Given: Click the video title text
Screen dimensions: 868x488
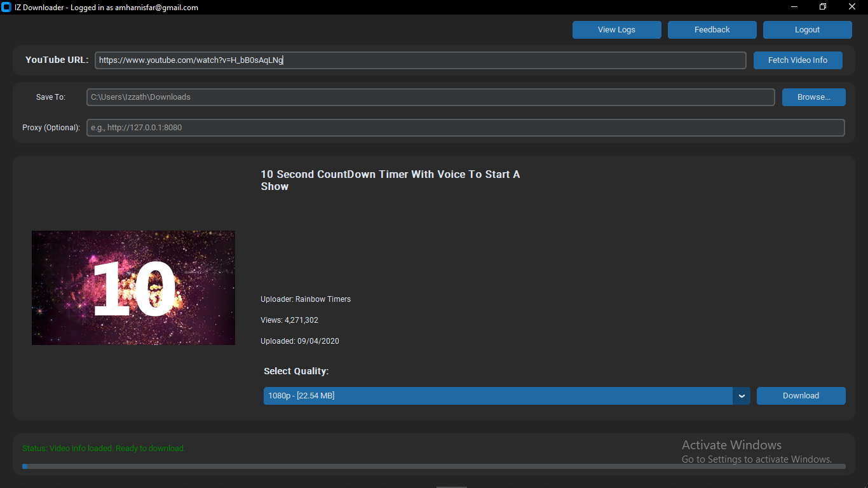Looking at the screenshot, I should [x=390, y=180].
